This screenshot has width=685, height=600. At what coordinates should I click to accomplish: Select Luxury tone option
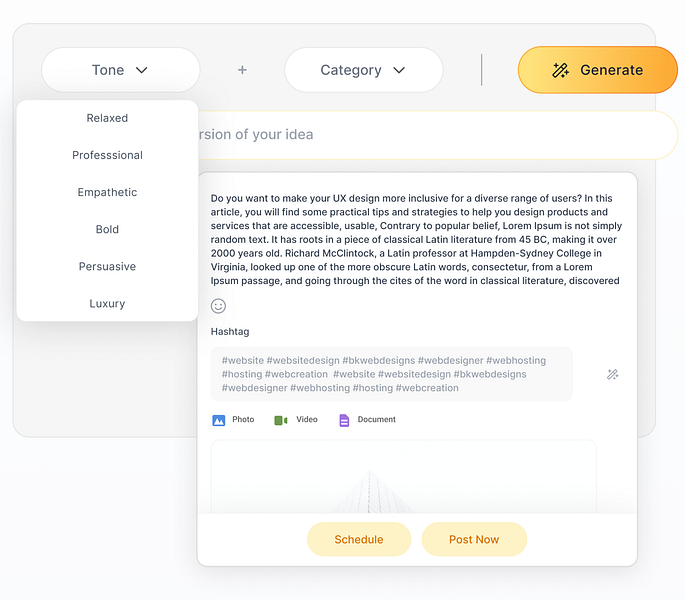click(x=107, y=303)
